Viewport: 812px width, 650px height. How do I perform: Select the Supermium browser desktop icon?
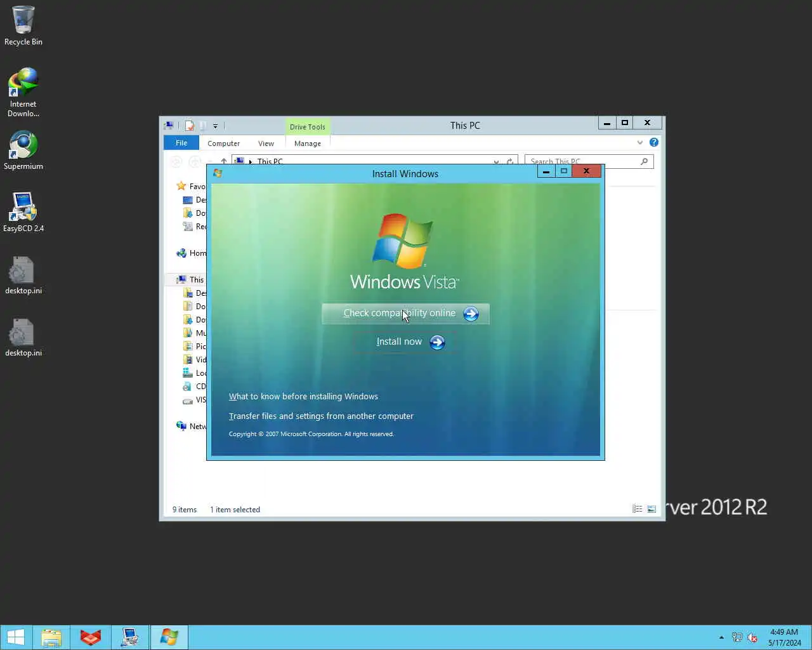[23, 150]
